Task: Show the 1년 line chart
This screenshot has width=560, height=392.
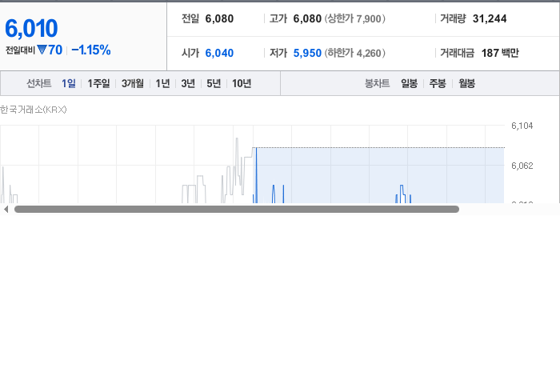Action: 162,83
